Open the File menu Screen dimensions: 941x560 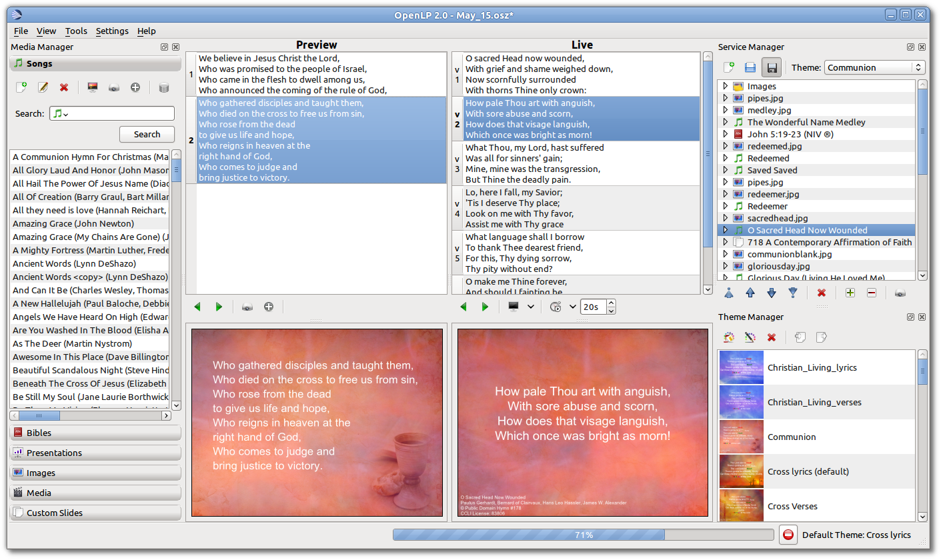click(21, 31)
